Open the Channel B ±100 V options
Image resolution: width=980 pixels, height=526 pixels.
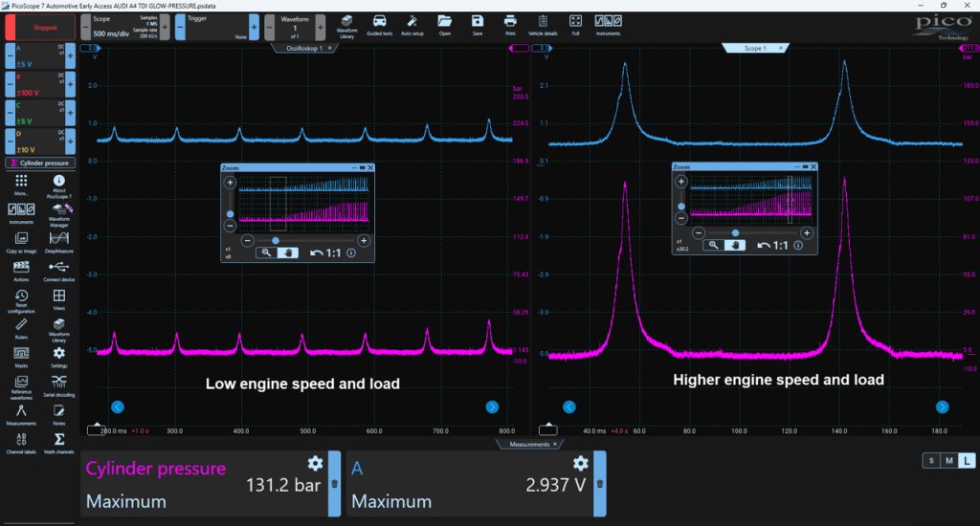point(40,84)
